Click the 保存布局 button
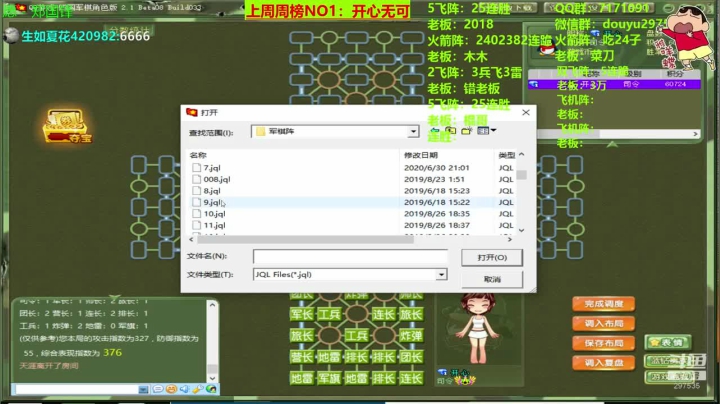 tap(603, 343)
